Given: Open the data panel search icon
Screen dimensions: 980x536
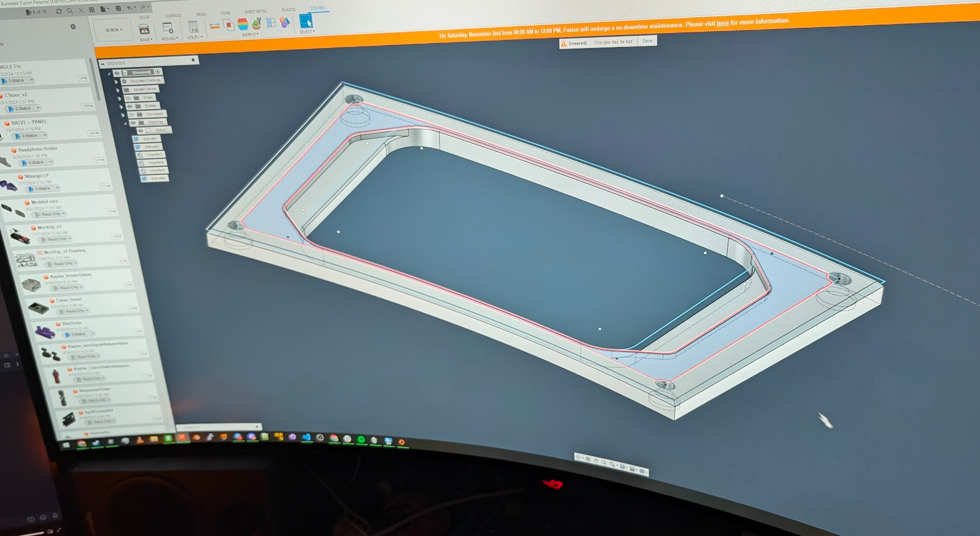Looking at the screenshot, I should (69, 10).
